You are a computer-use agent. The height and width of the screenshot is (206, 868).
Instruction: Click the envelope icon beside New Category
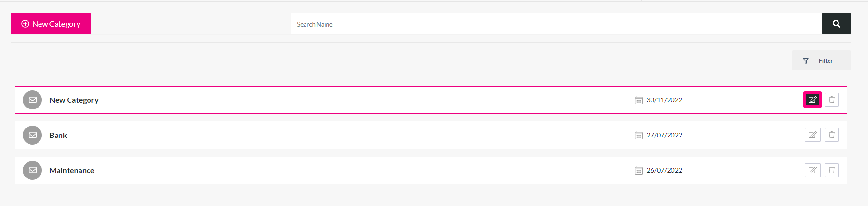click(x=32, y=100)
